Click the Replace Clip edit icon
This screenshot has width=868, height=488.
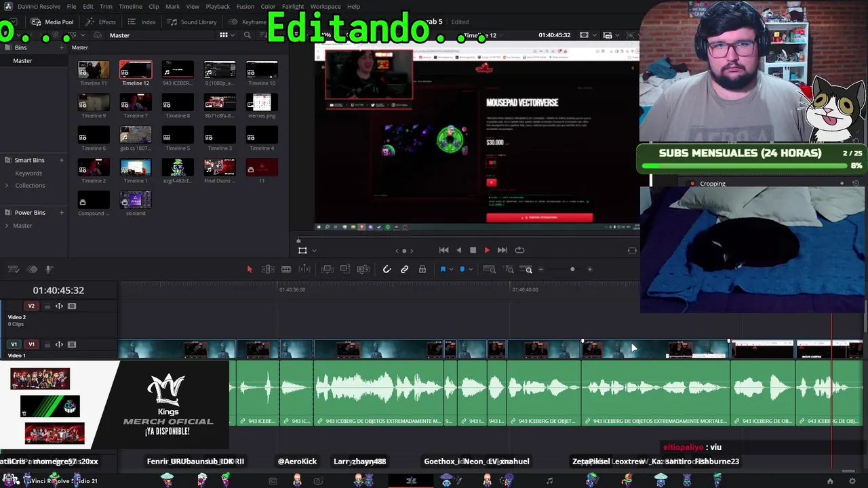[363, 270]
